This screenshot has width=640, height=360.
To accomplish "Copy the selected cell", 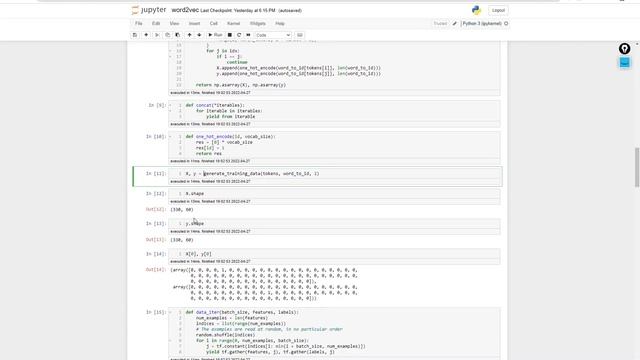I will pos(167,35).
